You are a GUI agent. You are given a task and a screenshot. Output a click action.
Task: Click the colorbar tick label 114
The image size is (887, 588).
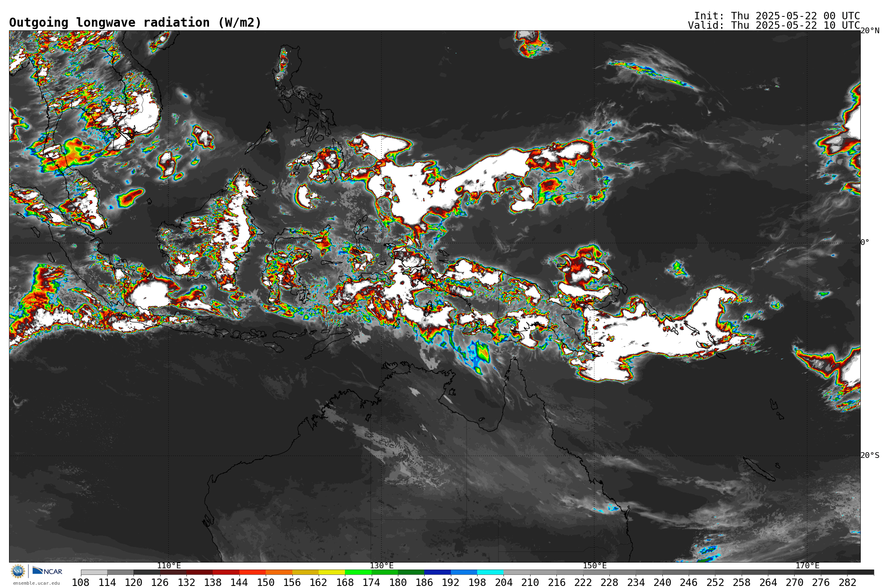coord(107,583)
